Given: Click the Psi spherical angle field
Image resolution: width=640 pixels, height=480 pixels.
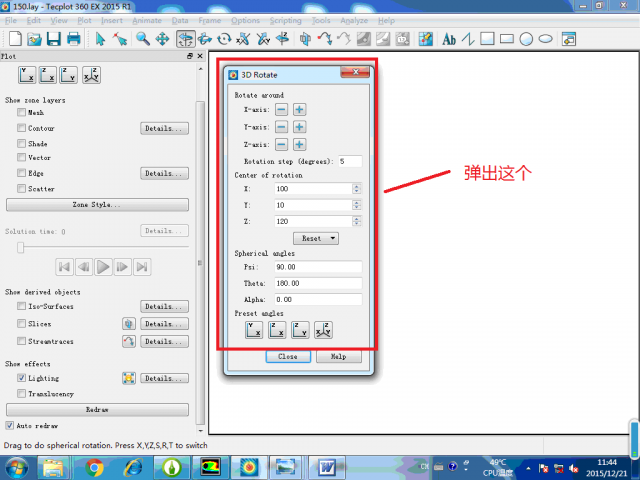Looking at the screenshot, I should click(x=318, y=267).
